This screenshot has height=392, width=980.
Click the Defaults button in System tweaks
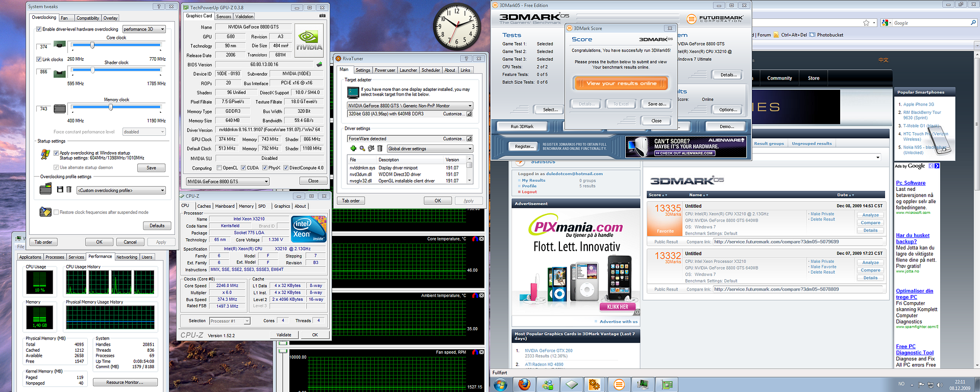coord(157,226)
